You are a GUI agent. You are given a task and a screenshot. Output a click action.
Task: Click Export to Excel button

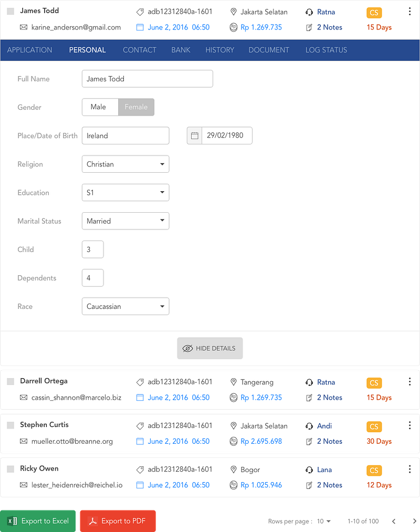coord(38,521)
